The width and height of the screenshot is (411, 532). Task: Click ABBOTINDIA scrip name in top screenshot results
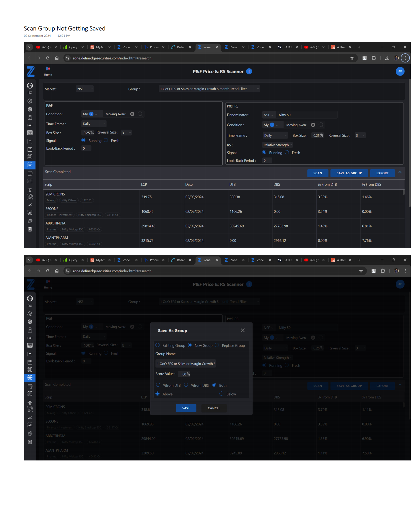[x=55, y=223]
